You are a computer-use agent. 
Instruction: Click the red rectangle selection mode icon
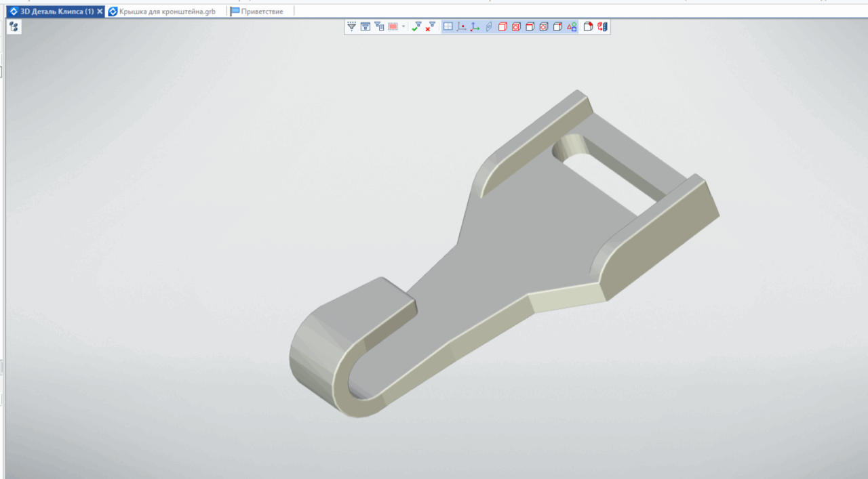tap(393, 26)
